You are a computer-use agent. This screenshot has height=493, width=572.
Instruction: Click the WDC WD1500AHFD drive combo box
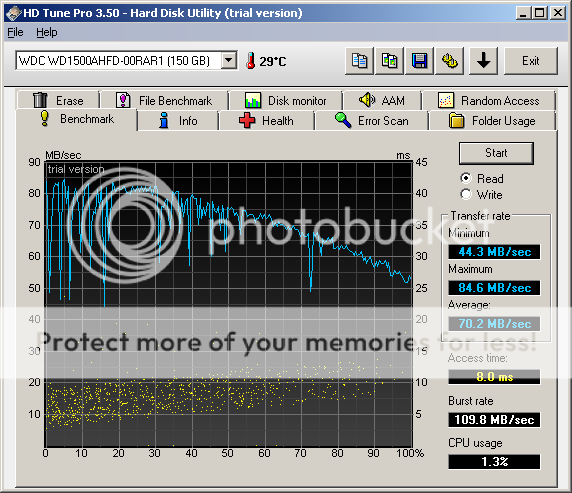[x=126, y=60]
